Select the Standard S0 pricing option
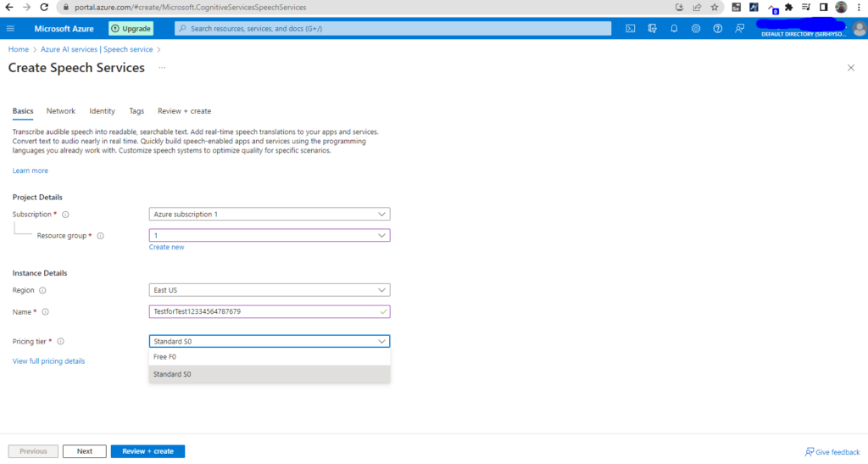The image size is (868, 464). [270, 374]
